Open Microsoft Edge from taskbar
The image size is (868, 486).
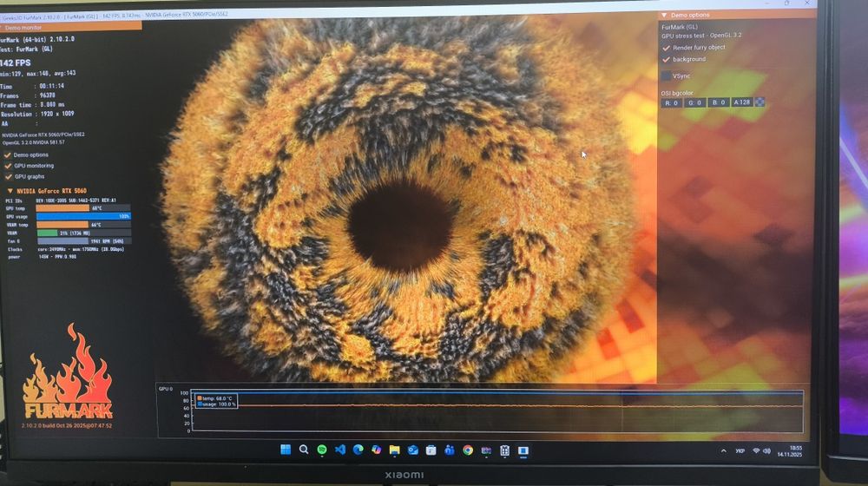click(x=358, y=450)
